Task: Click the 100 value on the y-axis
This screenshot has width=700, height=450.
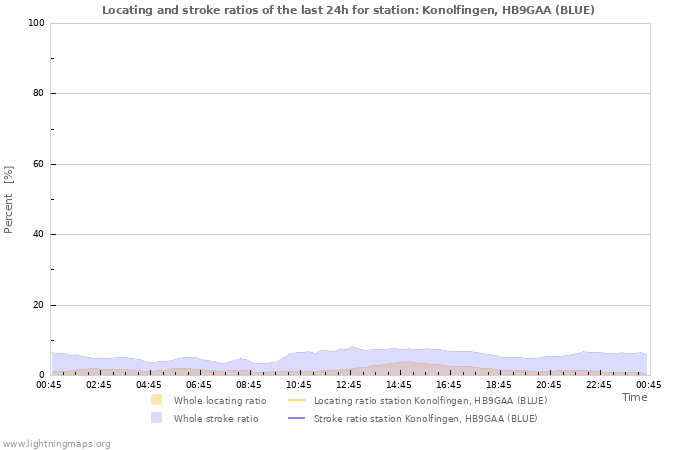Action: point(34,23)
